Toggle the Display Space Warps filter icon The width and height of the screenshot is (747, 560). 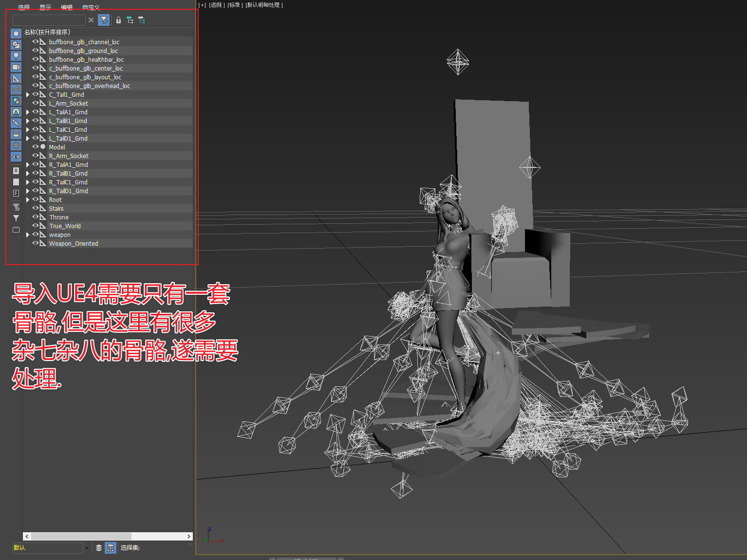coord(16,90)
